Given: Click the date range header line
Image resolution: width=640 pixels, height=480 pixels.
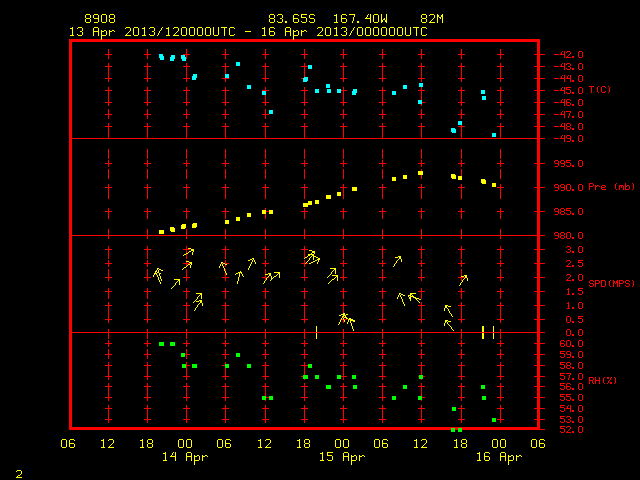Looking at the screenshot, I should (248, 32).
